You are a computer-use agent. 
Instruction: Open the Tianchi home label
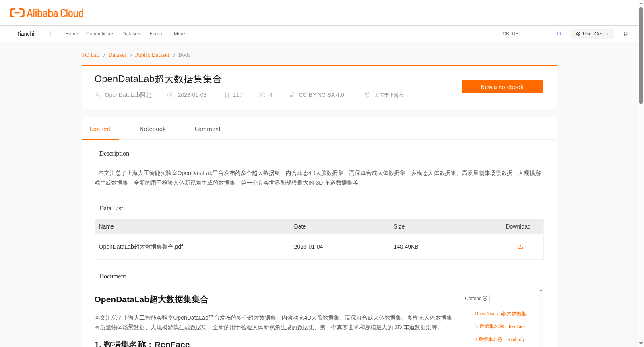pos(25,34)
